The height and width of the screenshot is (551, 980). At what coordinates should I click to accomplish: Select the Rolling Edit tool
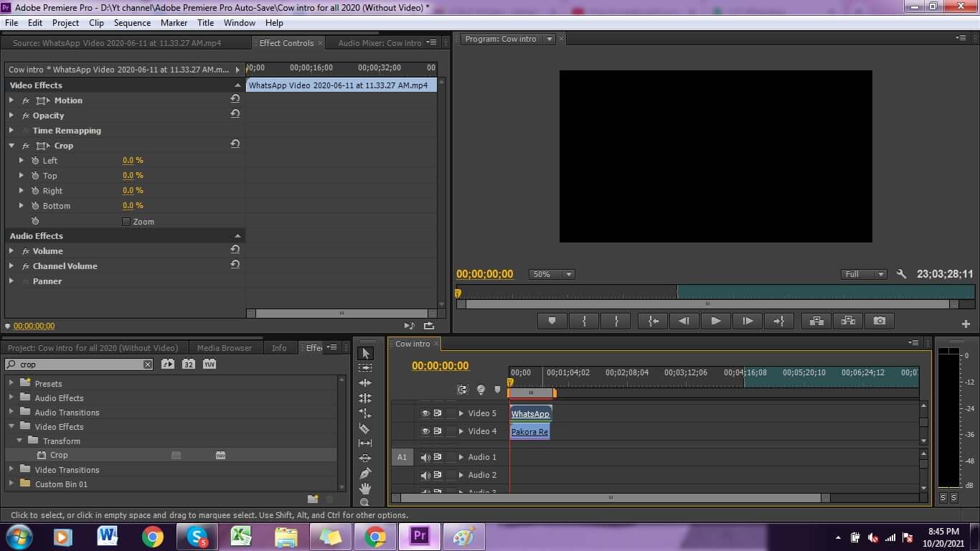coord(365,397)
